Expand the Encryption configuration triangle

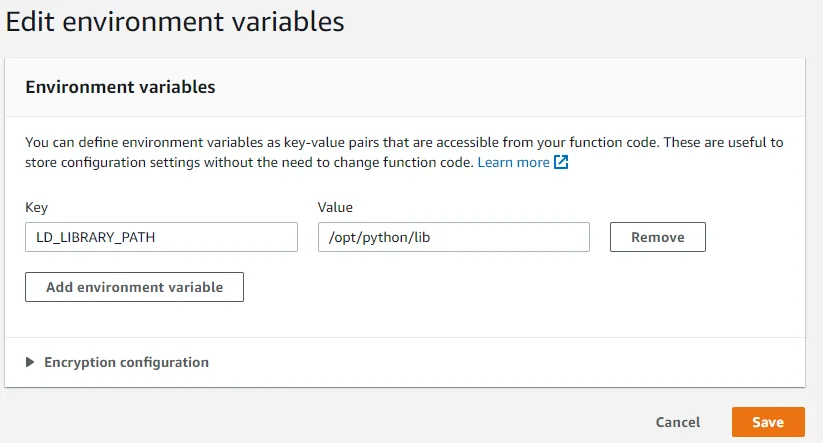point(30,363)
